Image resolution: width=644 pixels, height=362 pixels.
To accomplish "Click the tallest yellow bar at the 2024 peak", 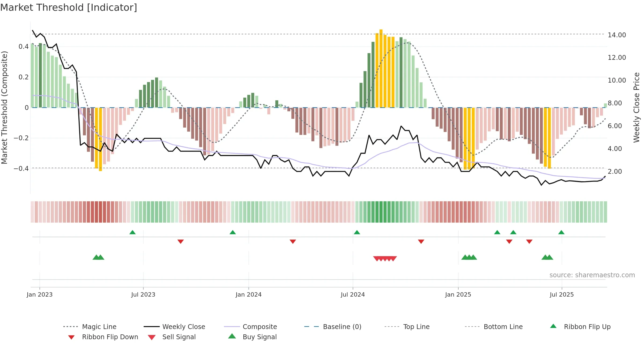I will pyautogui.click(x=381, y=69).
